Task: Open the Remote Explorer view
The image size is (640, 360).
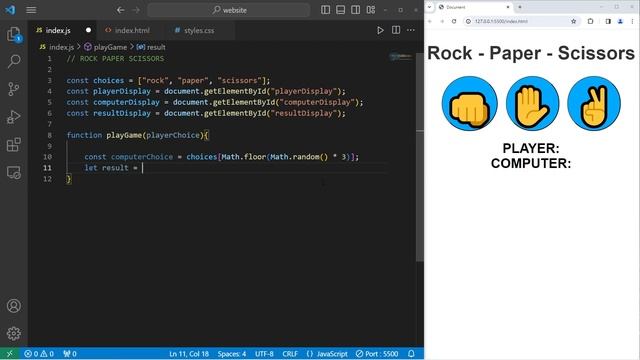Action: [x=14, y=172]
